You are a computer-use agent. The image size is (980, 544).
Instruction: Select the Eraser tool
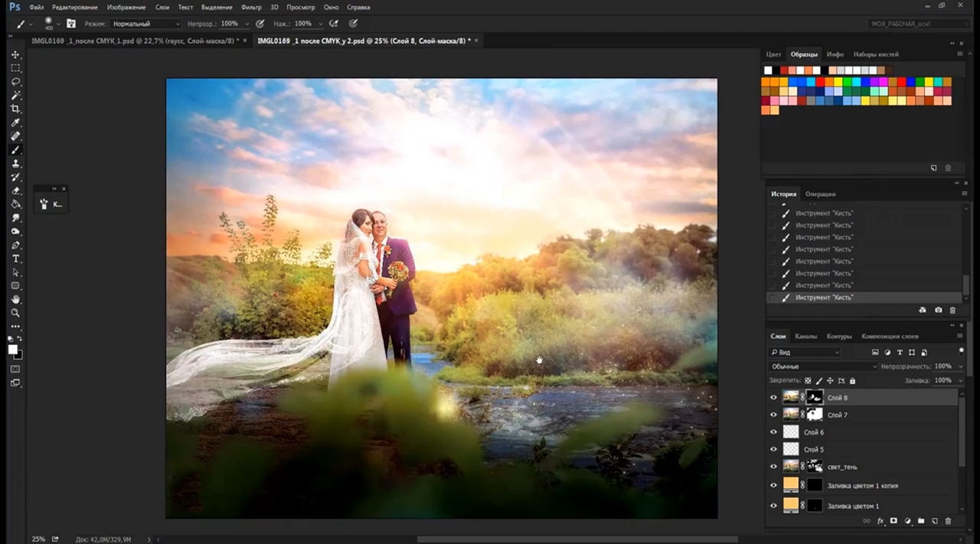click(15, 191)
